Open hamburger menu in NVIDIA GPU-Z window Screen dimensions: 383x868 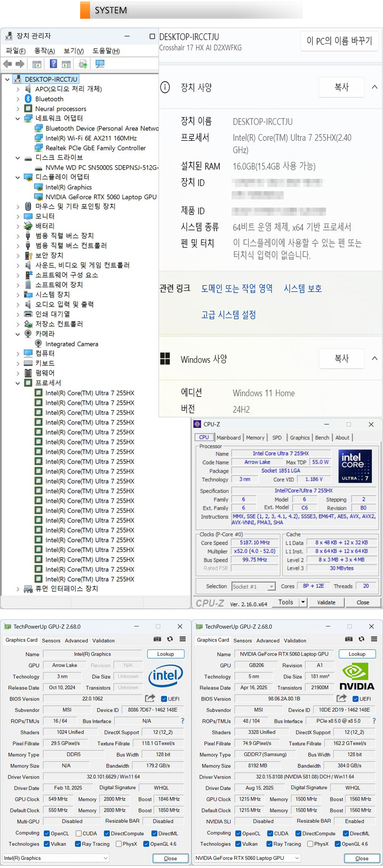click(374, 639)
